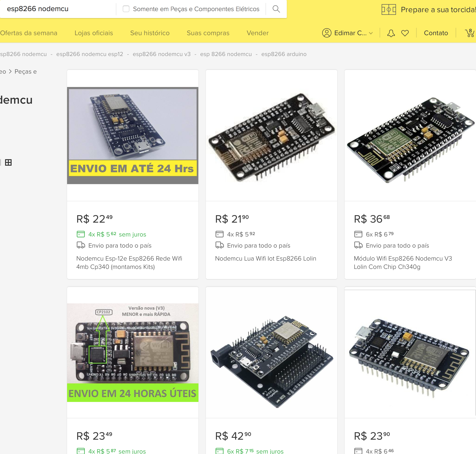Open Ofertas da semana menu item
The width and height of the screenshot is (476, 454).
(x=29, y=33)
